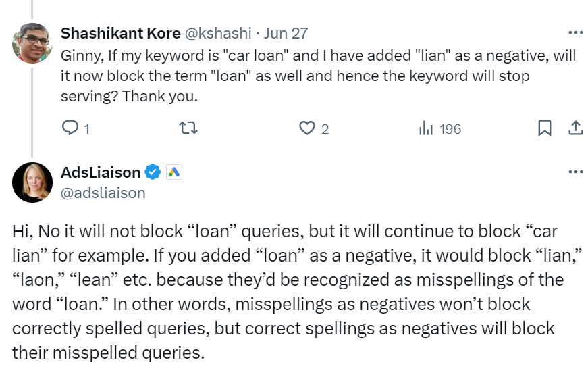This screenshot has height=373, width=588.
Task: Open more options on Shashikant Kore's tweet
Action: point(576,33)
